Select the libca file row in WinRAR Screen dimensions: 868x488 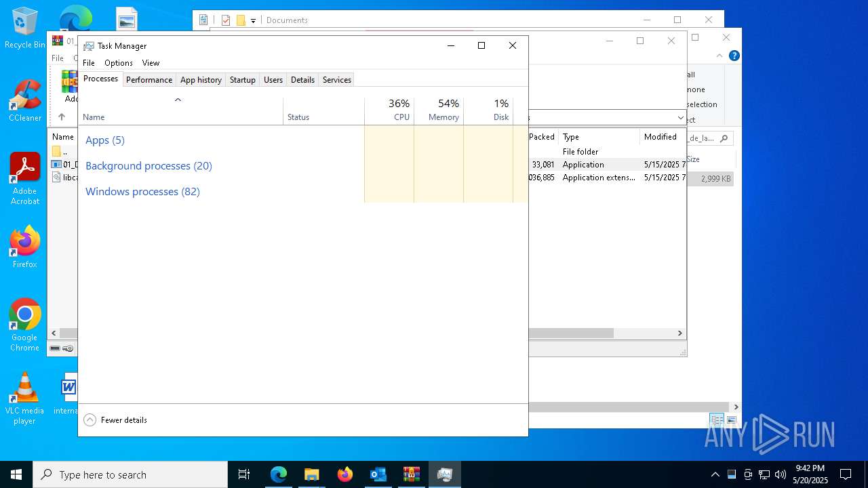point(64,178)
